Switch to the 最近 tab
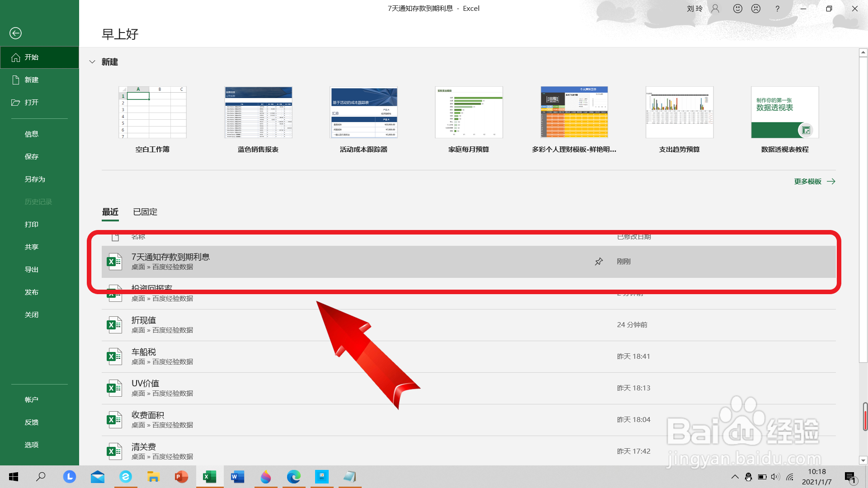Viewport: 868px width, 488px height. pos(110,212)
